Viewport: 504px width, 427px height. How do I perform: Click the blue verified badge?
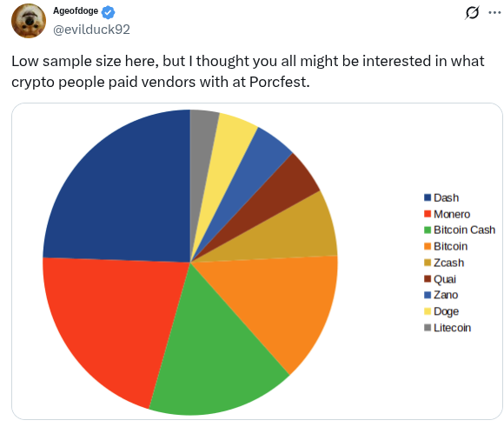point(108,12)
